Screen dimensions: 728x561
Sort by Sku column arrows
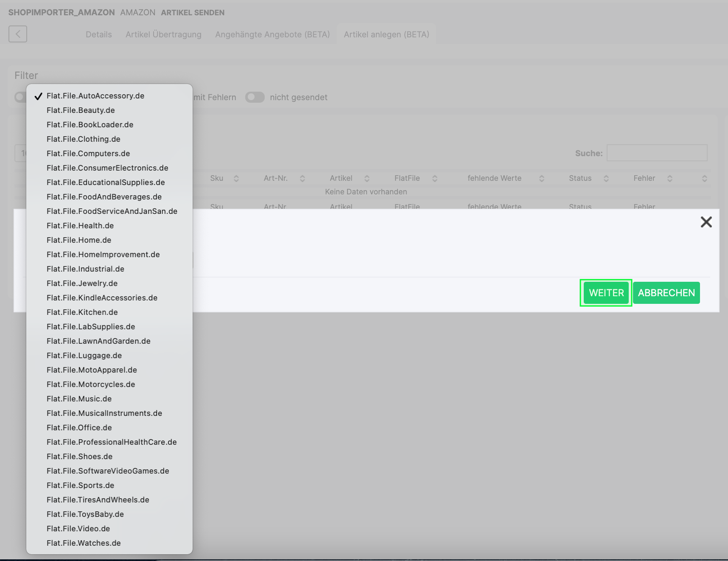(x=236, y=179)
